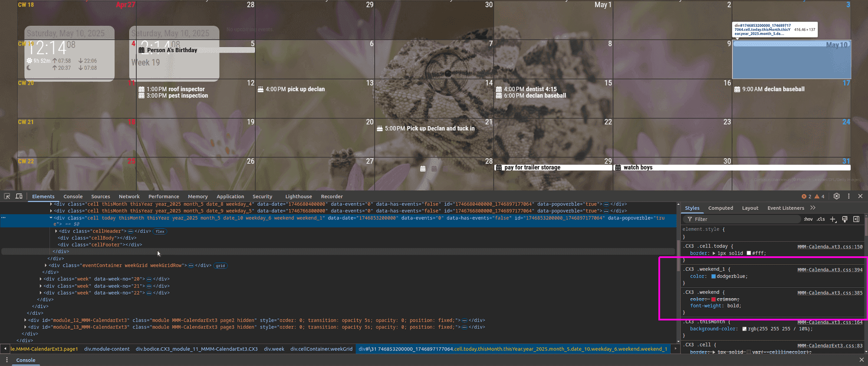Open the DevTools three-dot customize menu
868x366 pixels.
(x=849, y=196)
